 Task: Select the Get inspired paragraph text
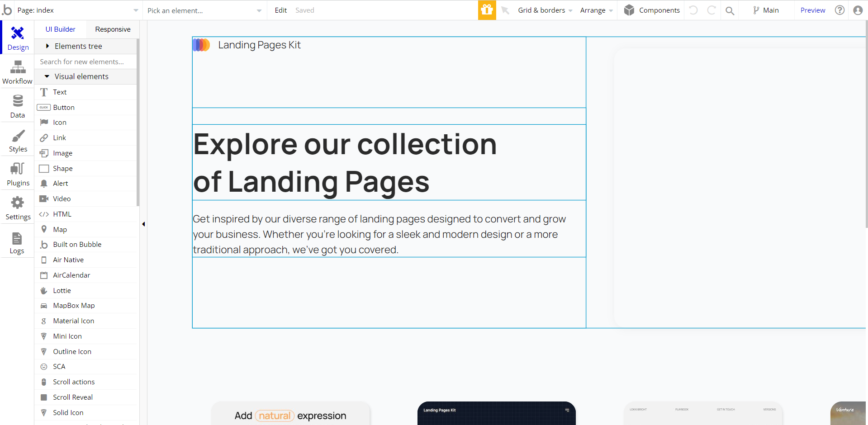tap(389, 234)
